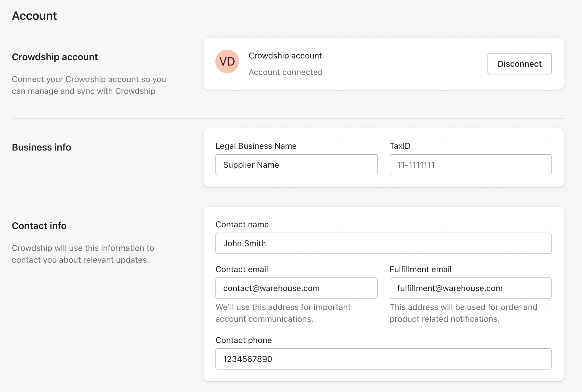The width and height of the screenshot is (582, 392).
Task: Click the Contact phone label
Action: 243,340
